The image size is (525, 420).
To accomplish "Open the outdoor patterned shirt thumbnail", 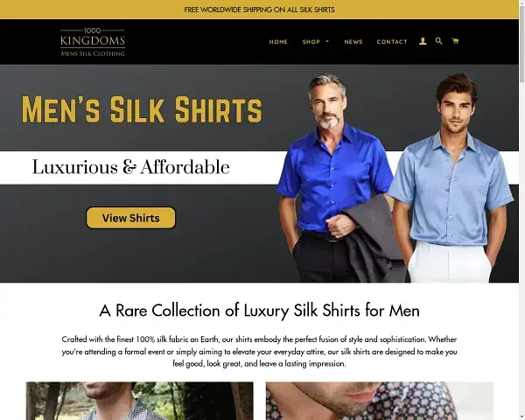I will (x=140, y=401).
